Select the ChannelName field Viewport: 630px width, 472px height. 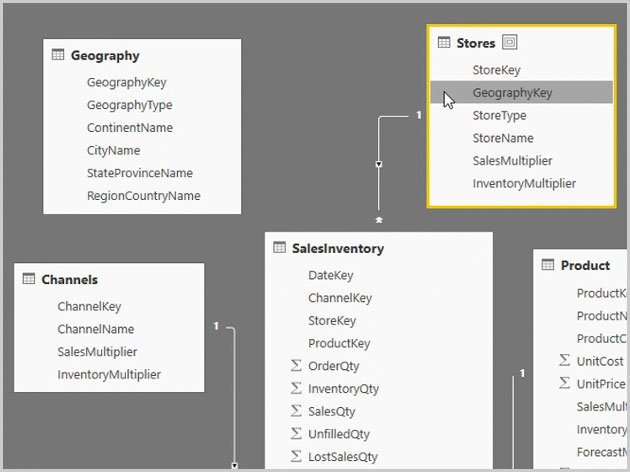pos(96,329)
